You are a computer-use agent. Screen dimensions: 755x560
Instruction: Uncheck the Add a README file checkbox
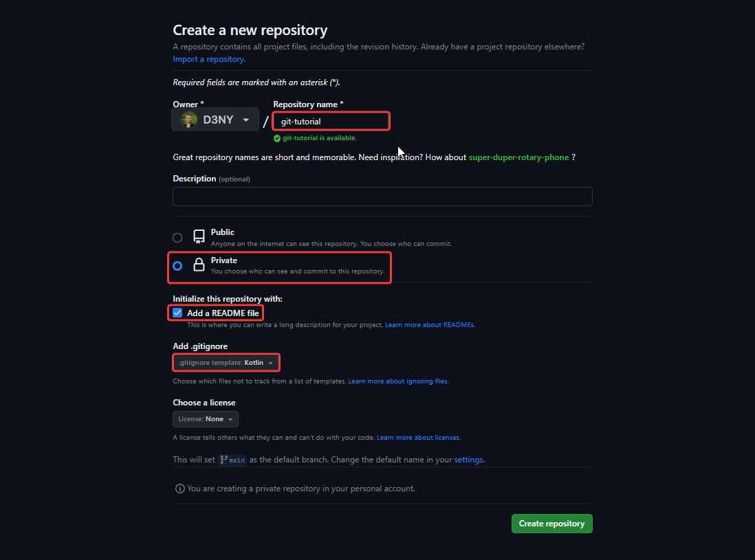(178, 313)
